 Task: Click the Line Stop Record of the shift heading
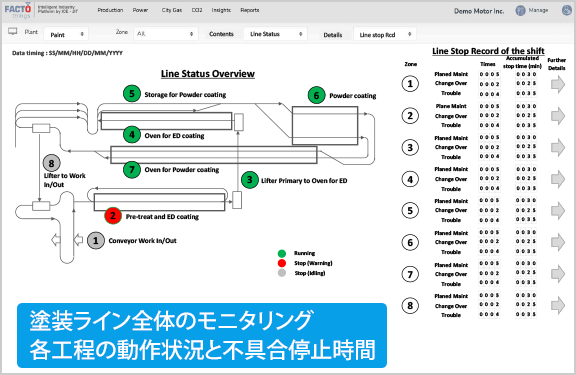[488, 51]
